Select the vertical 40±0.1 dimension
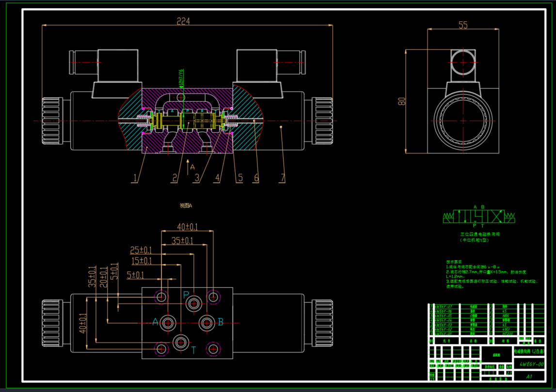The image size is (556, 392). (82, 323)
